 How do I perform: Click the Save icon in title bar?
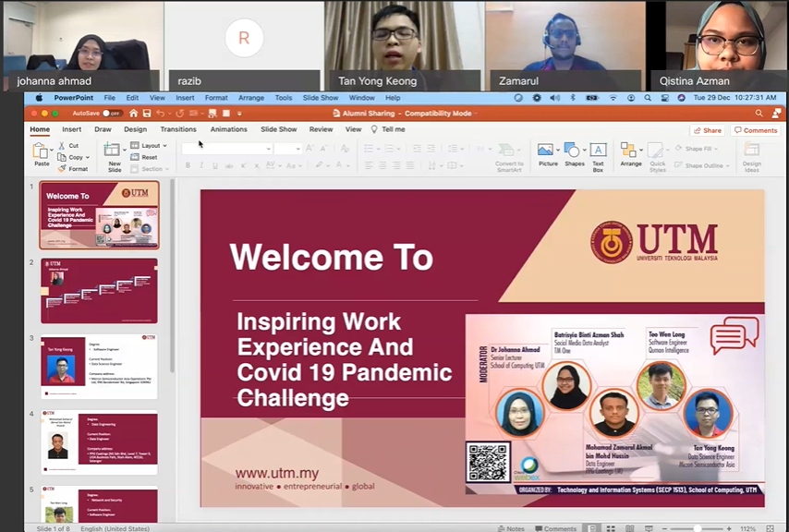(146, 114)
